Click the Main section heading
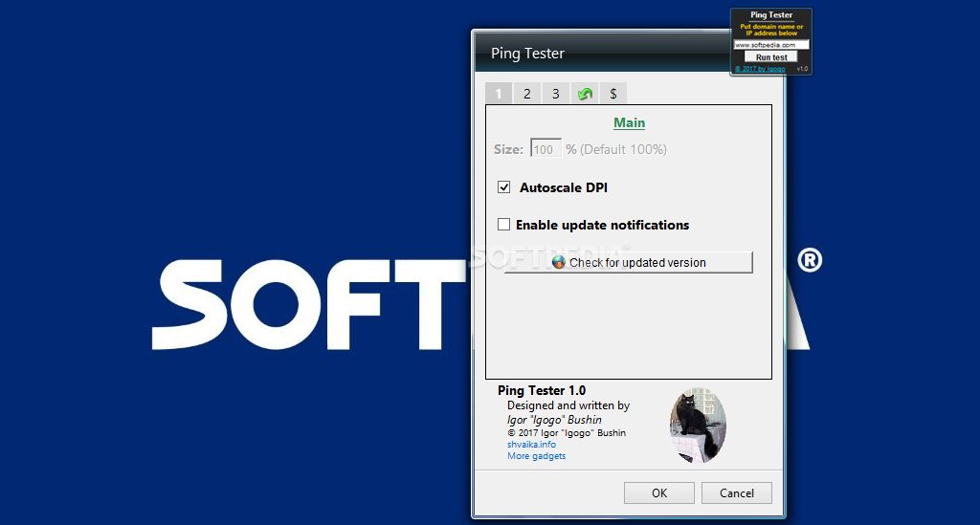 click(x=629, y=123)
